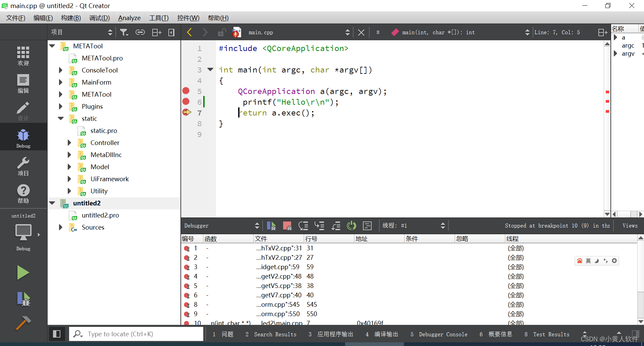Open the filter icon above the project tree
Viewport: 644px width, 346px height.
[x=124, y=32]
